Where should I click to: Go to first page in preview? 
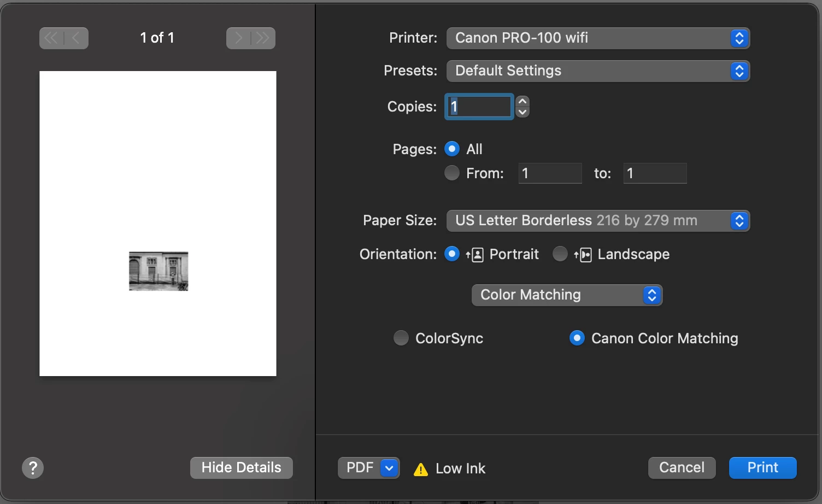tap(51, 38)
